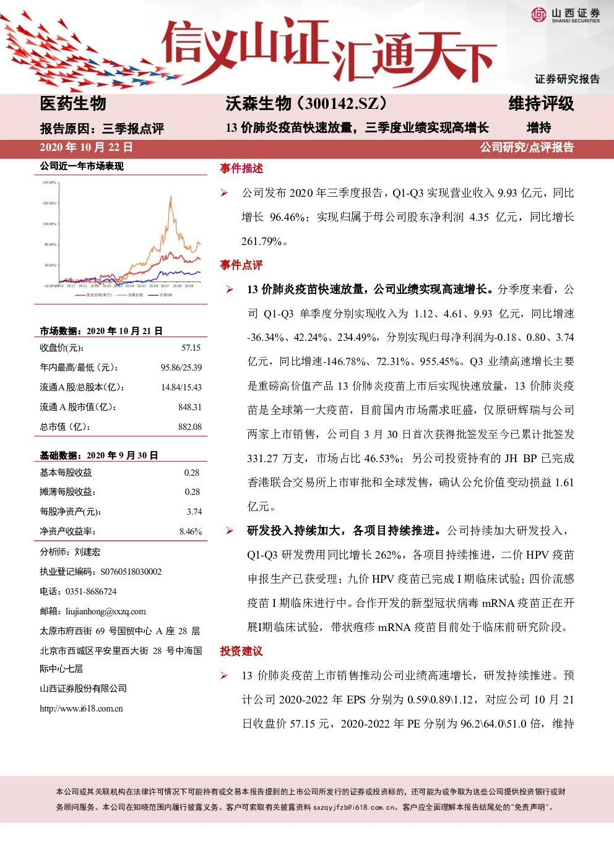Screen dimensions: 614x868
Task: Click the 收盘价(元) row label
Action: (x=62, y=348)
